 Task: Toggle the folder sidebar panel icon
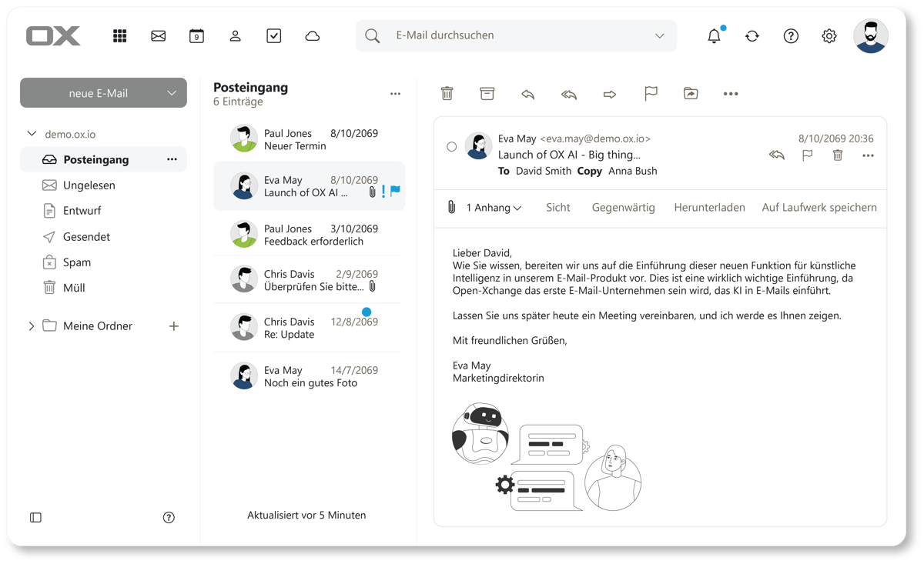[x=35, y=518]
